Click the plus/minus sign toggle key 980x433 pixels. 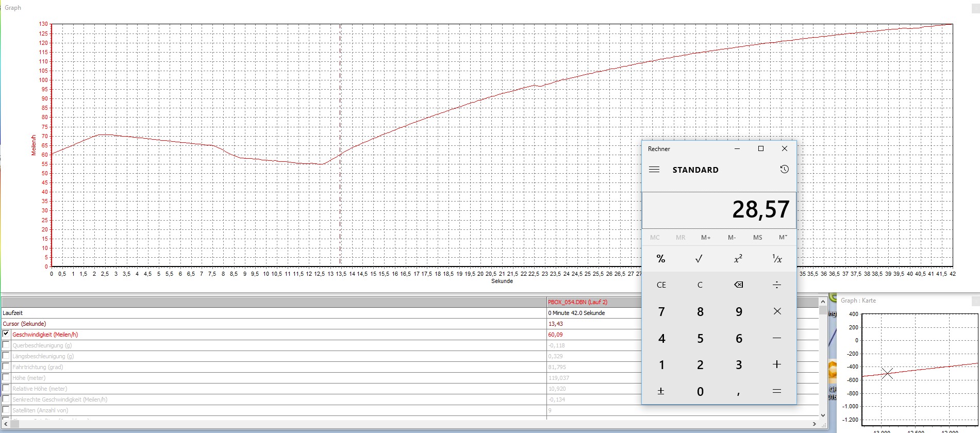[x=661, y=392]
